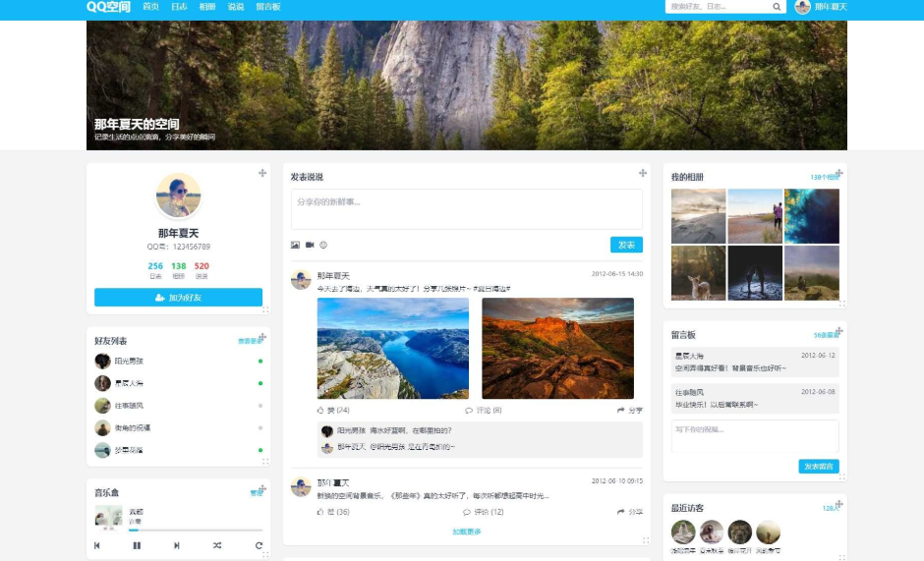This screenshot has width=924, height=561.
Task: Click the 加为好友 button
Action: click(178, 298)
